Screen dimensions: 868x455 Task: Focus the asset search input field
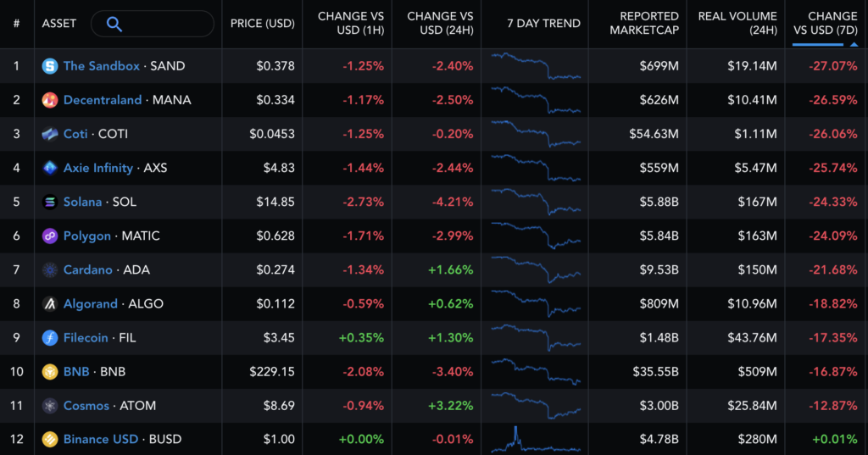(153, 24)
